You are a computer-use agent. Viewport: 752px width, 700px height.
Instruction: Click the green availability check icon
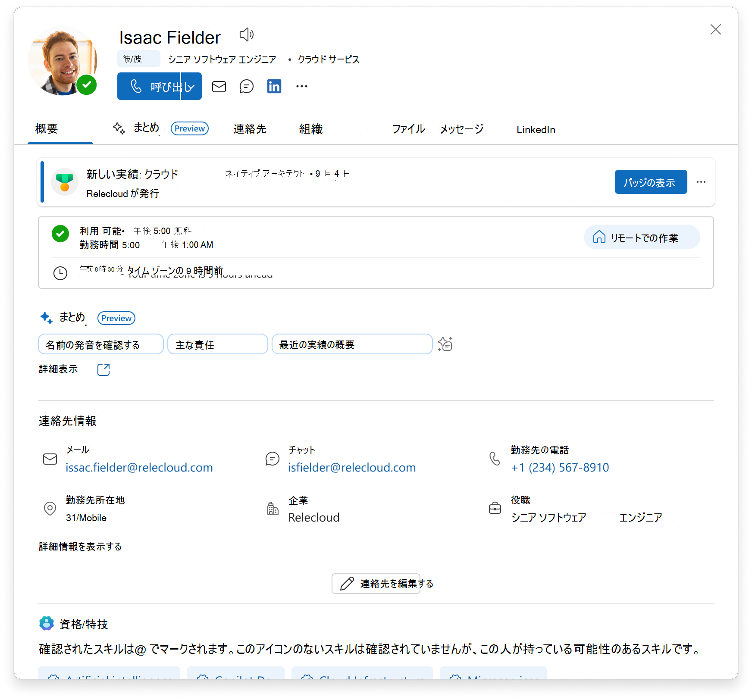(x=60, y=234)
